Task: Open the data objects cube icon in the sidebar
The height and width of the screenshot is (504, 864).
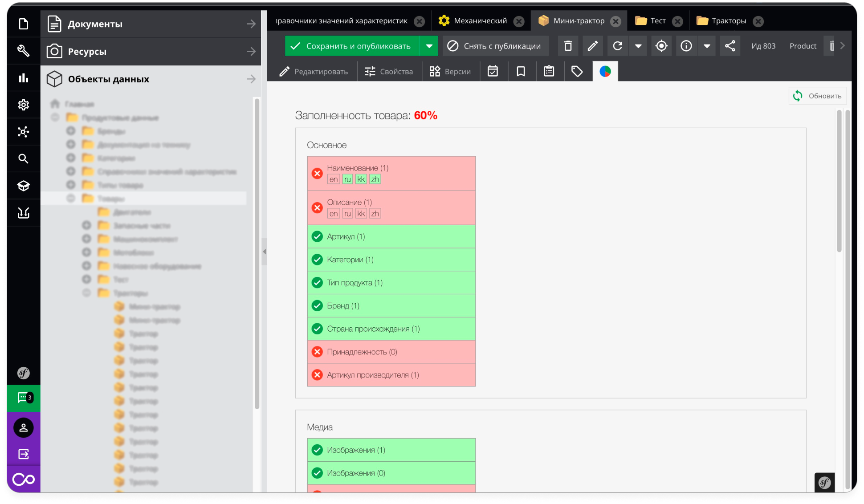Action: coord(24,186)
